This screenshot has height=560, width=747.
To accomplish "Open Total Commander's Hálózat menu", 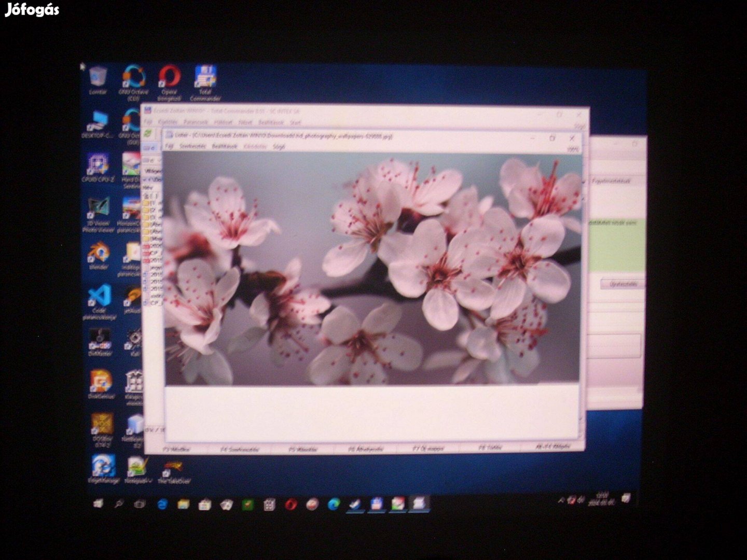I will [224, 123].
